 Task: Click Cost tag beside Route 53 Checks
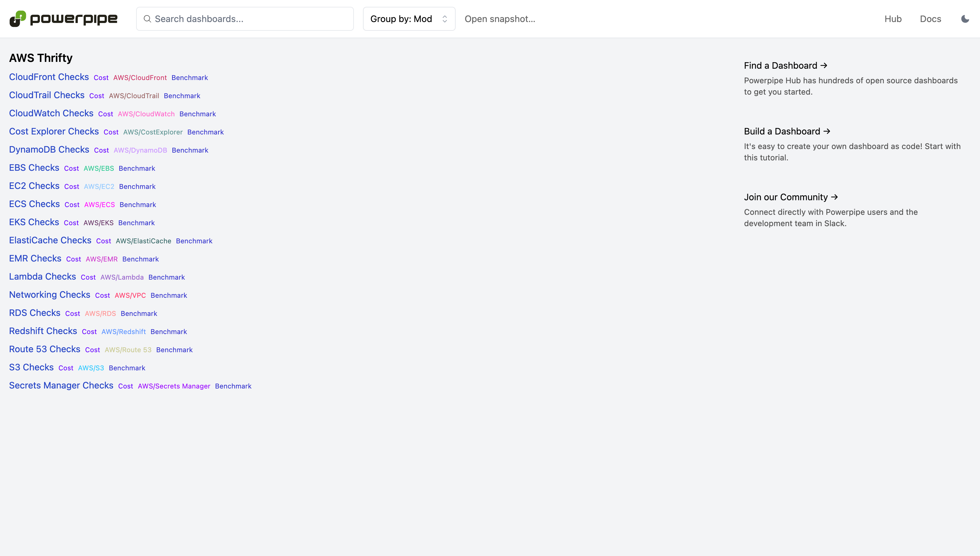coord(92,350)
